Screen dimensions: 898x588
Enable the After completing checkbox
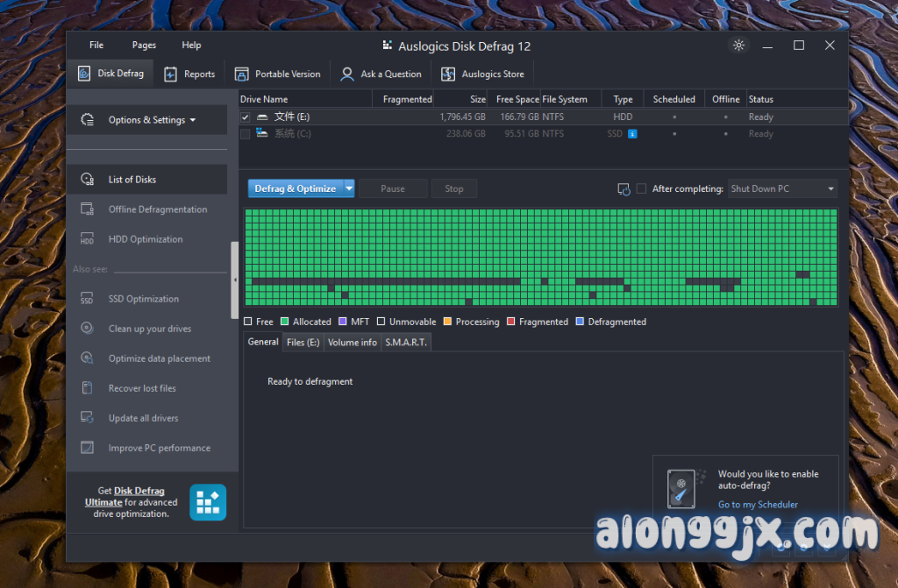pos(642,188)
